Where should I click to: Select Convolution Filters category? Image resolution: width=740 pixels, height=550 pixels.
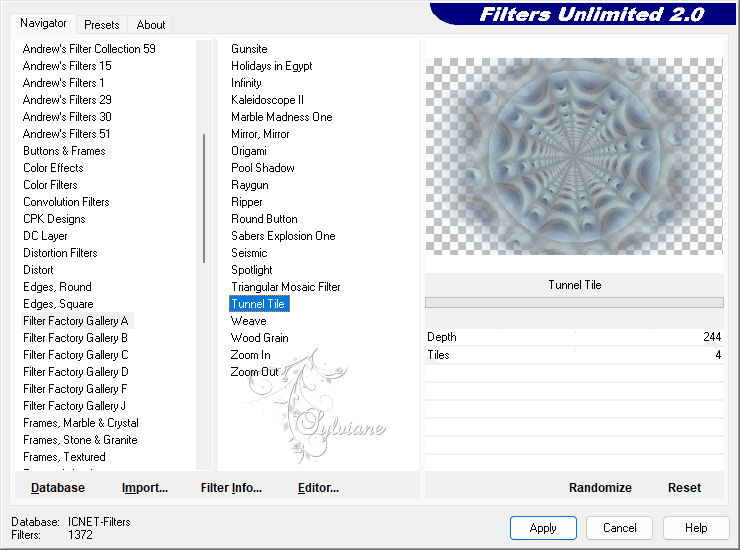coord(67,202)
